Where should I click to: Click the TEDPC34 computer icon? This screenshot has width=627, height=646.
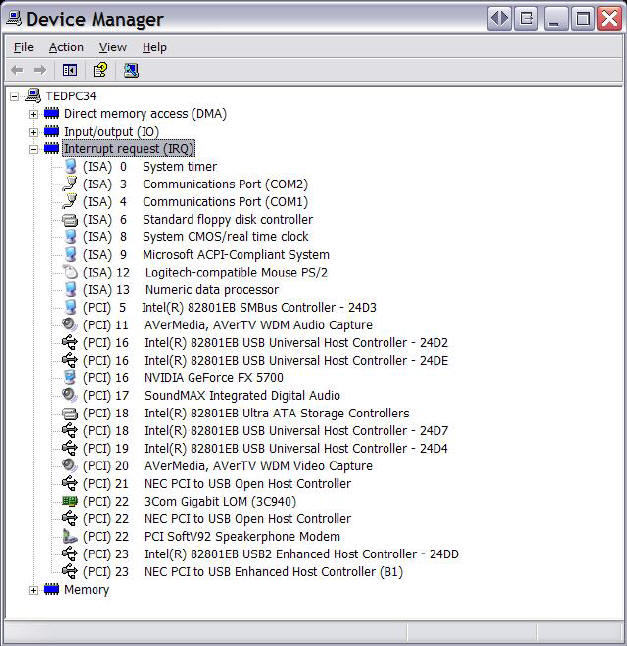coord(33,96)
